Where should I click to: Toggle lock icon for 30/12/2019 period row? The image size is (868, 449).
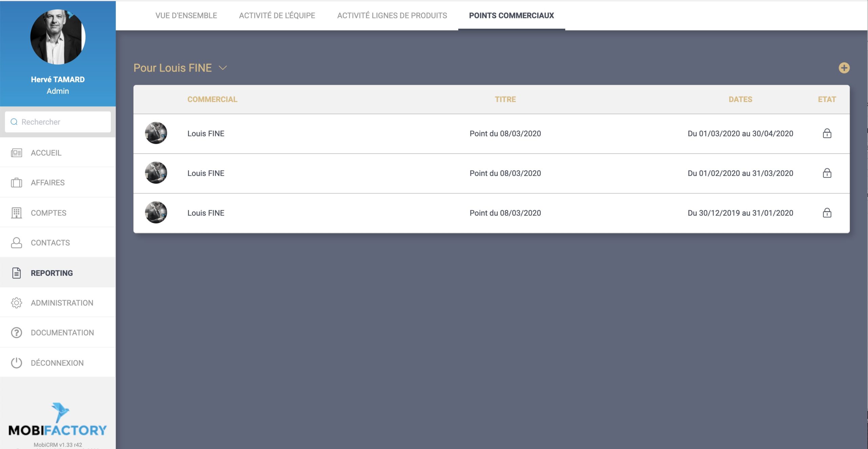click(827, 213)
